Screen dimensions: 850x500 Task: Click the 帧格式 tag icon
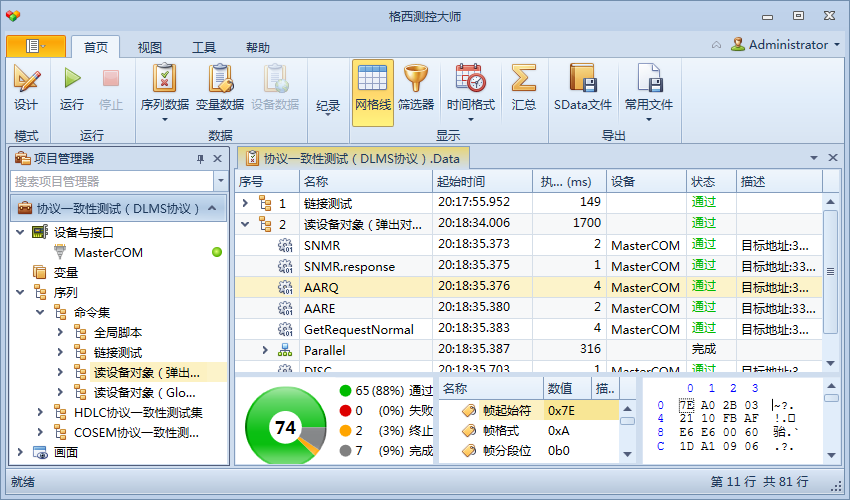pyautogui.click(x=469, y=431)
